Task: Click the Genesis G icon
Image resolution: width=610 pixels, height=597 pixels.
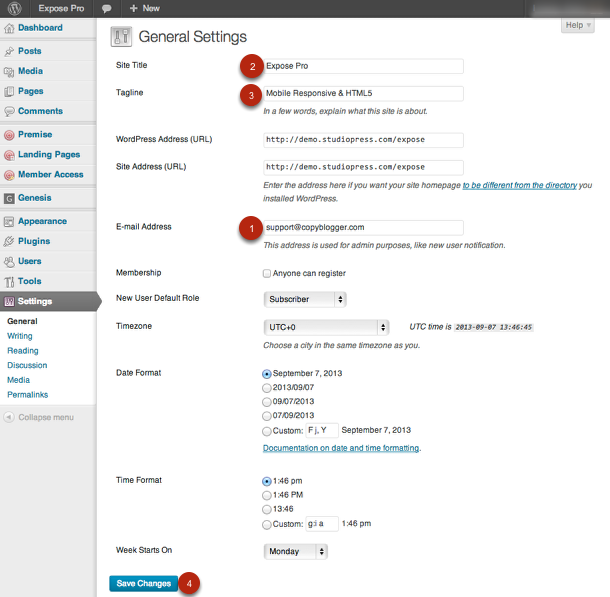Action: [9, 198]
